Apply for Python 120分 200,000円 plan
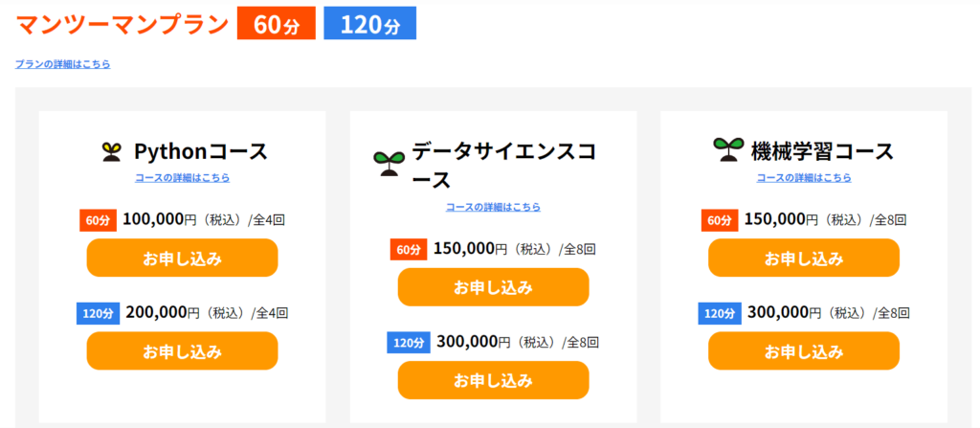The height and width of the screenshot is (428, 980). (182, 350)
